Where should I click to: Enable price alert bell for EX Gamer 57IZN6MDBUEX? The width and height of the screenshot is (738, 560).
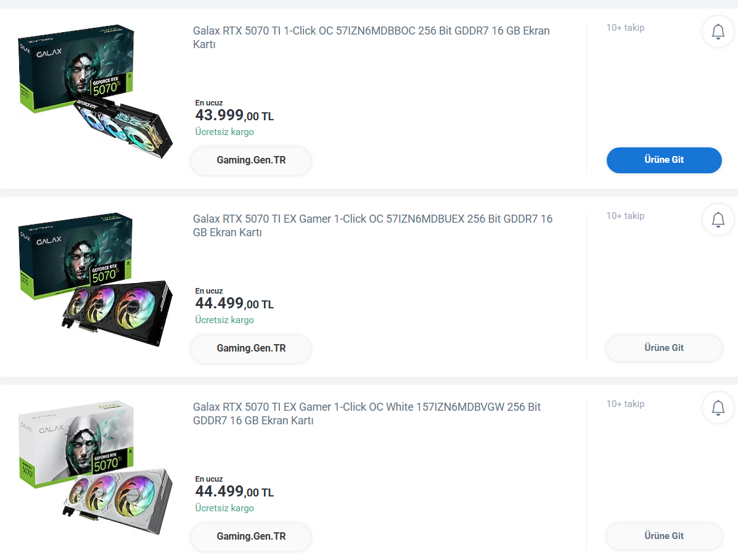[x=718, y=220]
